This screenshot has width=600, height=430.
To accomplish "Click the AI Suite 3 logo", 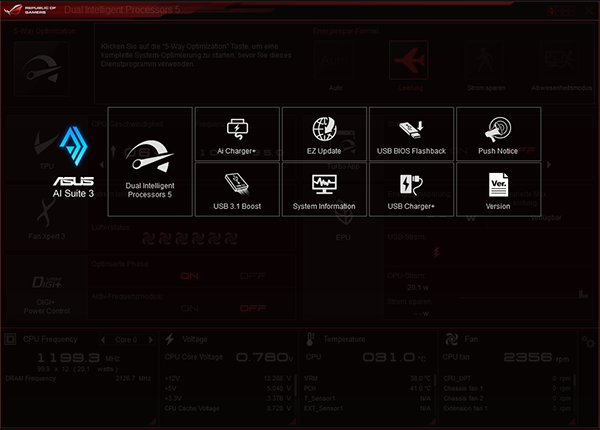I will (x=73, y=162).
